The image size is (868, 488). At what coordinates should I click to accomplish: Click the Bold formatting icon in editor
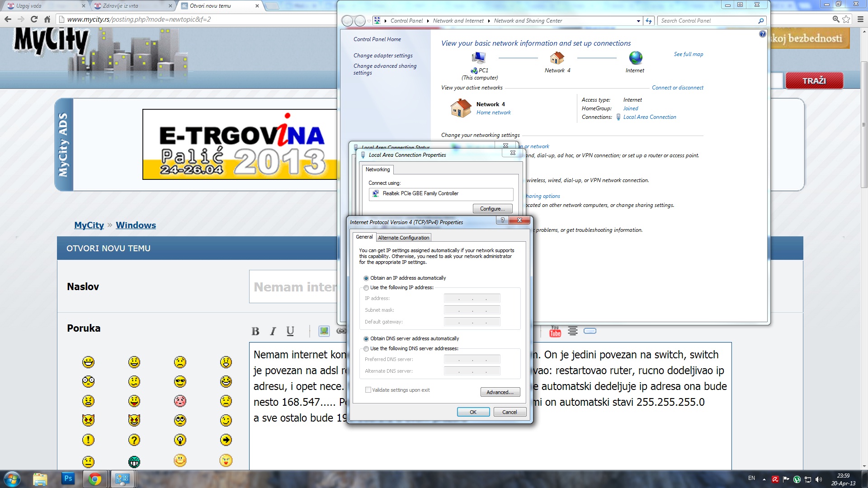click(255, 331)
